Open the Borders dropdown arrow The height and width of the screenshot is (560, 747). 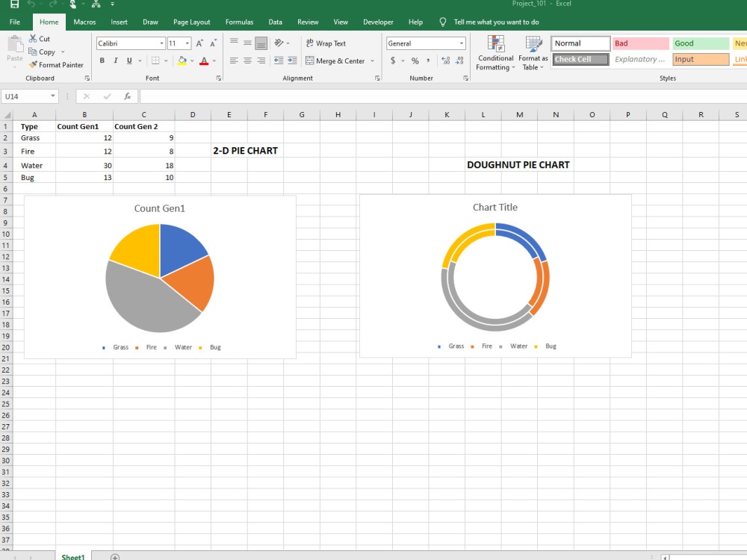tap(166, 61)
